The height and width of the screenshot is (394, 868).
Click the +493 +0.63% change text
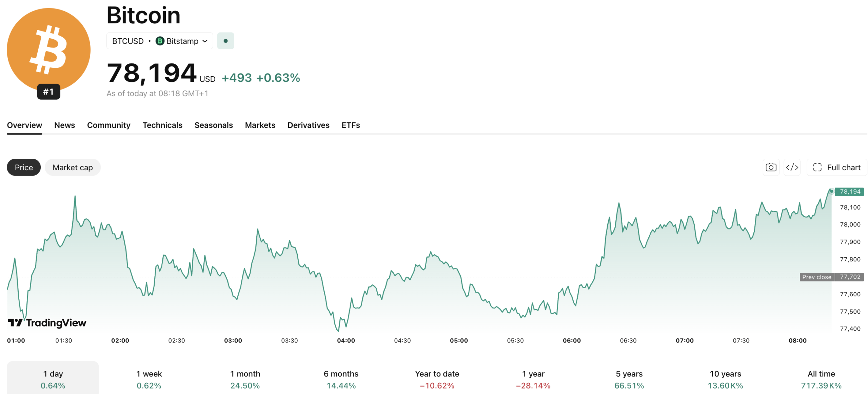click(261, 78)
